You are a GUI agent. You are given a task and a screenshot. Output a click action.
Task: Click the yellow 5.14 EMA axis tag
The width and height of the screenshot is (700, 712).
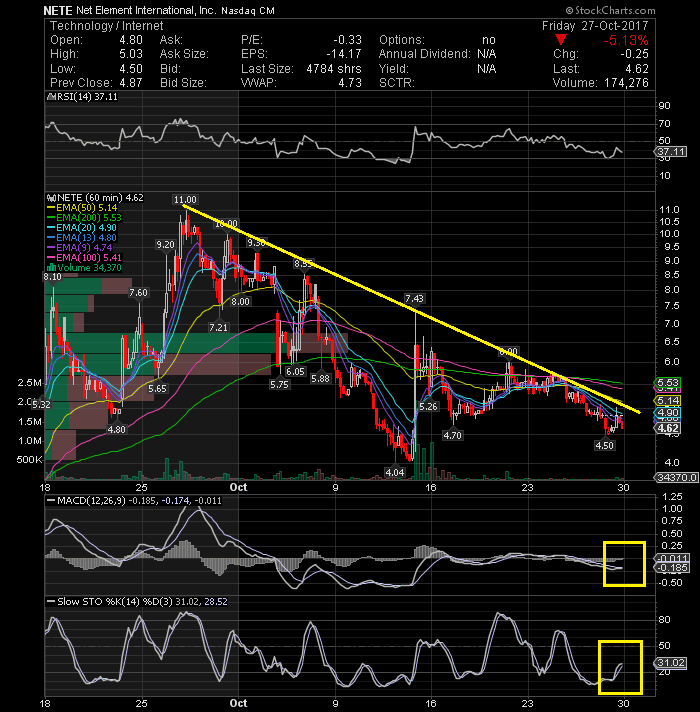[x=667, y=400]
